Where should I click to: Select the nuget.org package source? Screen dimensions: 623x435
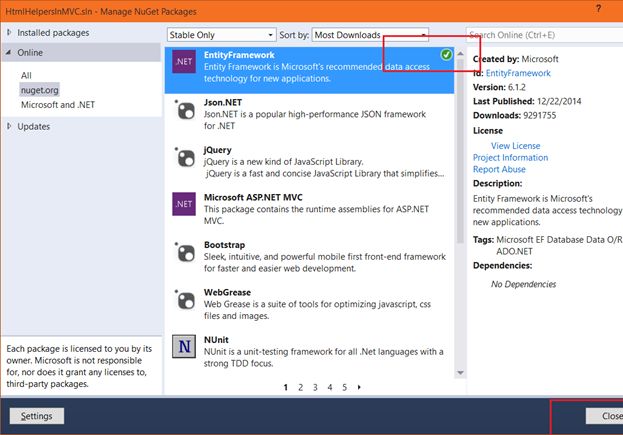point(40,90)
